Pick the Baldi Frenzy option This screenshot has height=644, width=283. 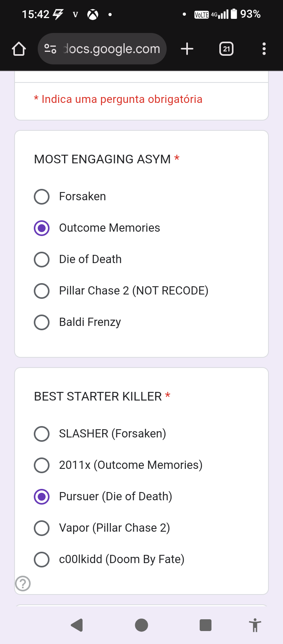point(42,322)
